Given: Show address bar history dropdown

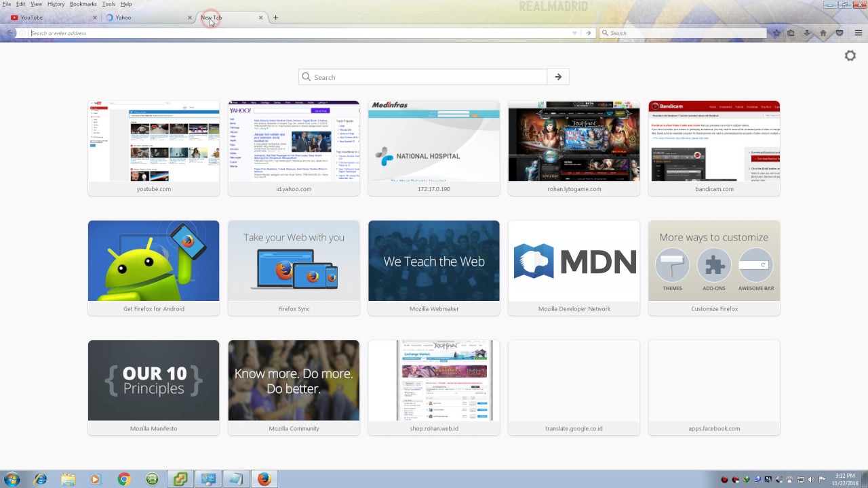Looking at the screenshot, I should pos(574,33).
